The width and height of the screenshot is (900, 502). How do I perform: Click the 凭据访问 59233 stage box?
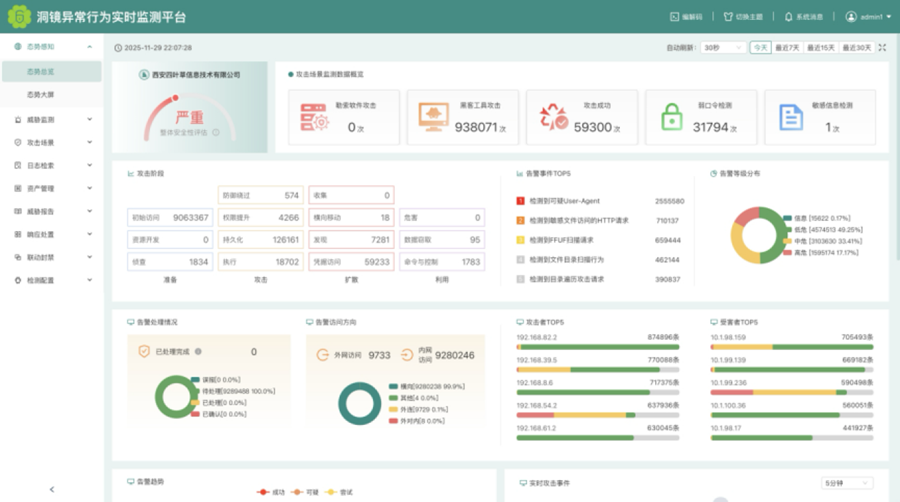point(351,262)
